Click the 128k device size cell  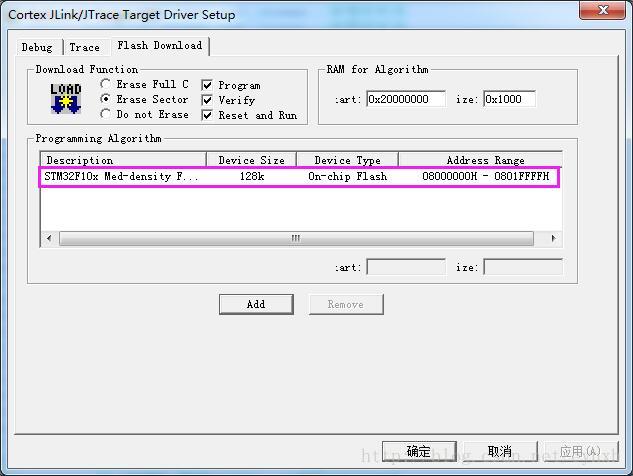252,176
